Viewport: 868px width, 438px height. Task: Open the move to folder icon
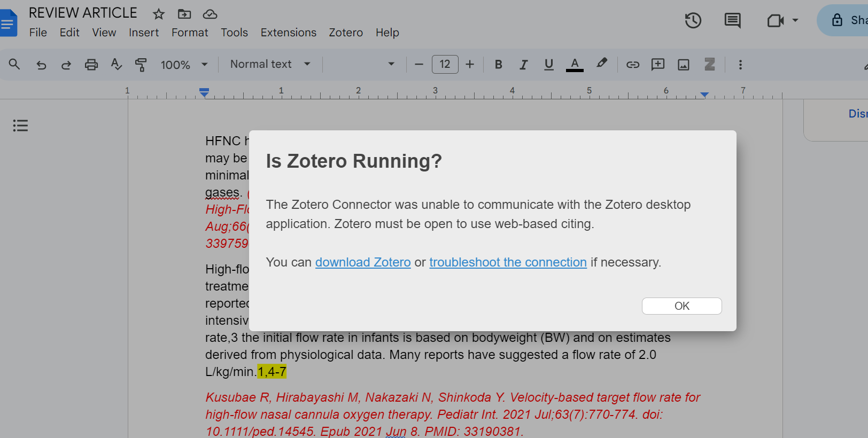click(184, 14)
